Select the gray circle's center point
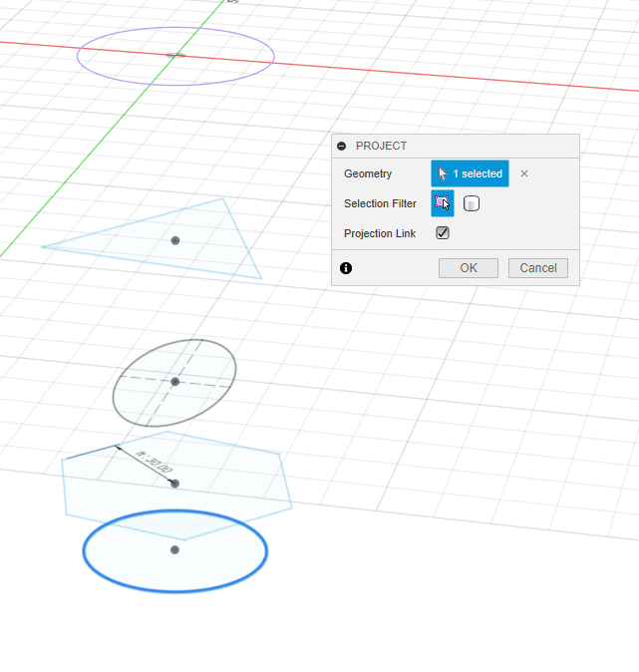The image size is (639, 672). coord(175,381)
